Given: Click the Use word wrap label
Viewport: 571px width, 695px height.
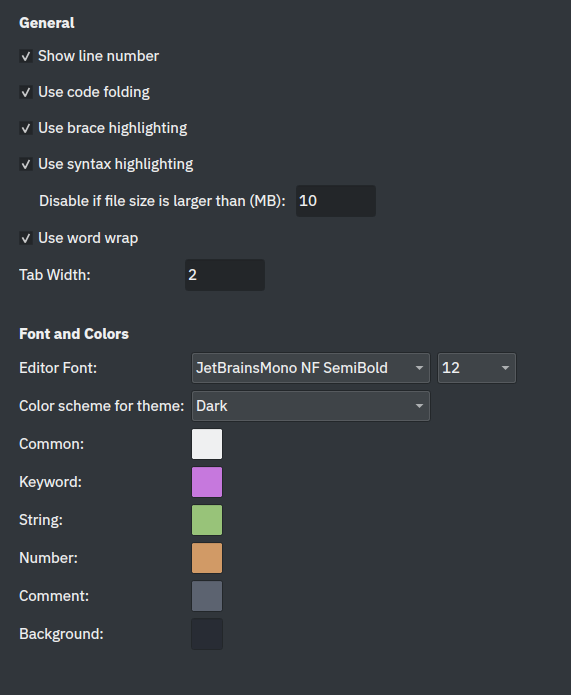Looking at the screenshot, I should point(88,238).
